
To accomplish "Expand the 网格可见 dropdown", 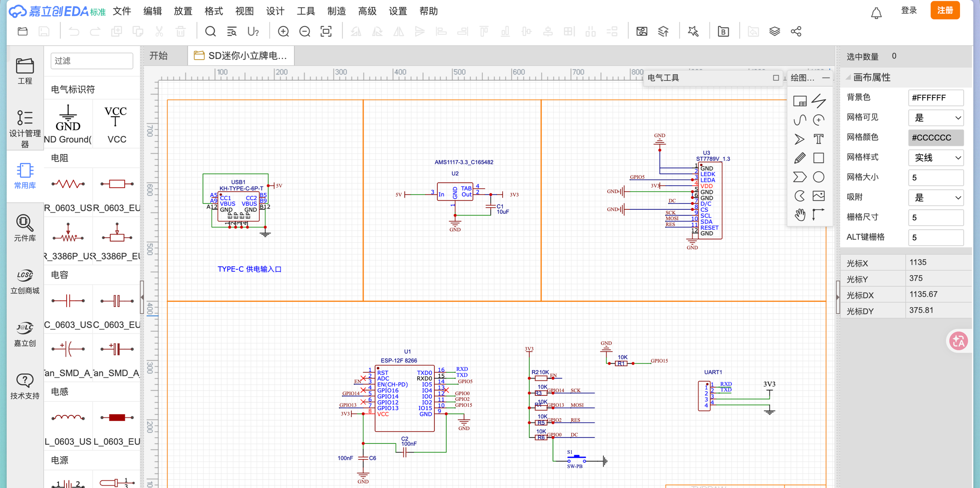I will click(936, 118).
